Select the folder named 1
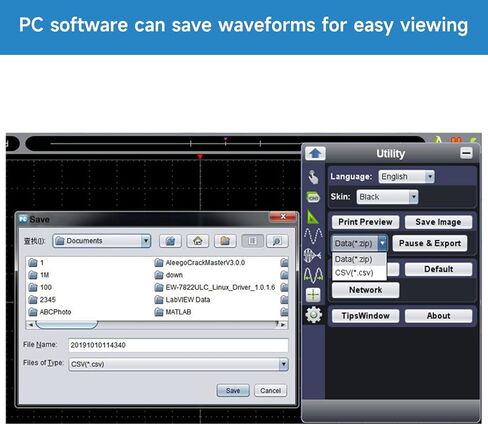The width and height of the screenshot is (488, 425). coord(36,263)
